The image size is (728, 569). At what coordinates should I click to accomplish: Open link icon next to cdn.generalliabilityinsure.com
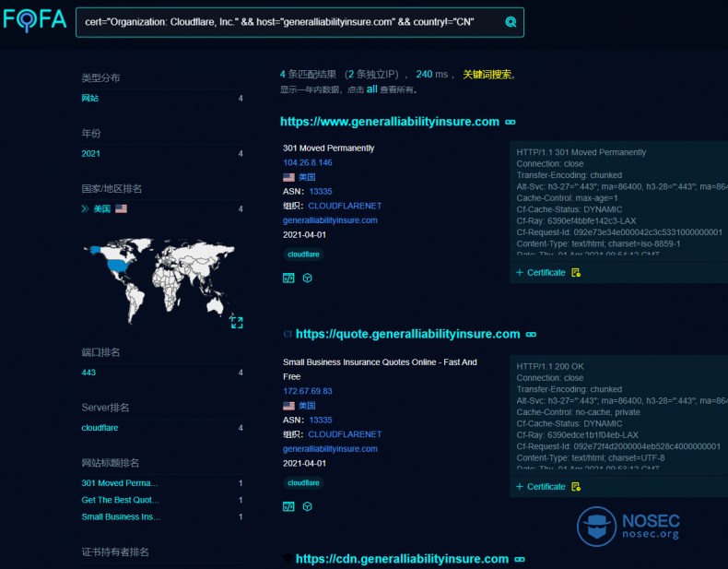pos(520,559)
